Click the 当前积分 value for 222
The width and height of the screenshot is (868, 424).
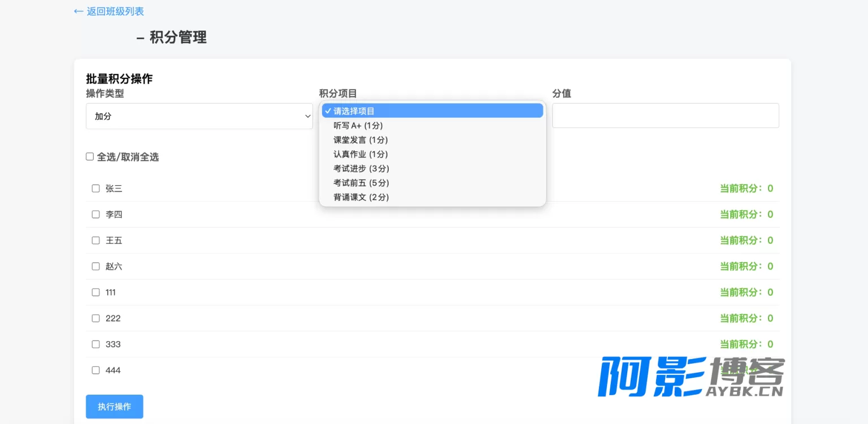click(747, 318)
